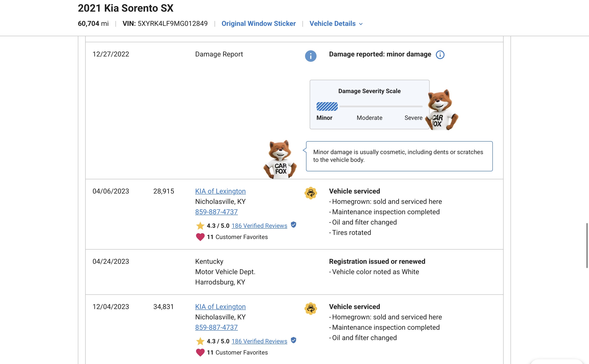Click the '2021 Kia Sorento SX' title
This screenshot has height=364, width=589.
pos(126,8)
